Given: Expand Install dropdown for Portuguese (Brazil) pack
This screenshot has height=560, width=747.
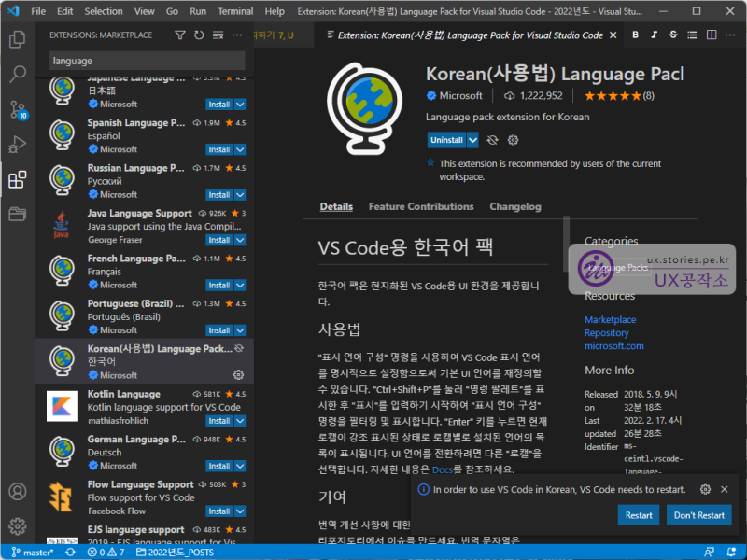Looking at the screenshot, I should [x=241, y=330].
